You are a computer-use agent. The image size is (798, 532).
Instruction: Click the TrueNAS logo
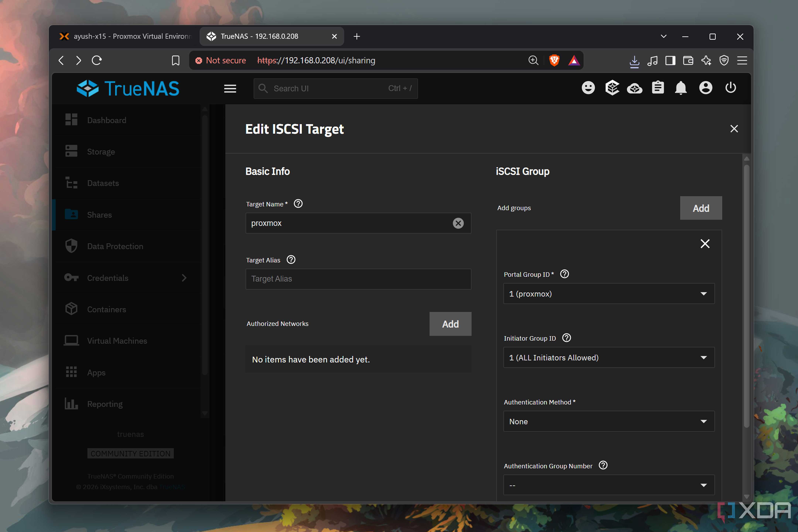128,88
